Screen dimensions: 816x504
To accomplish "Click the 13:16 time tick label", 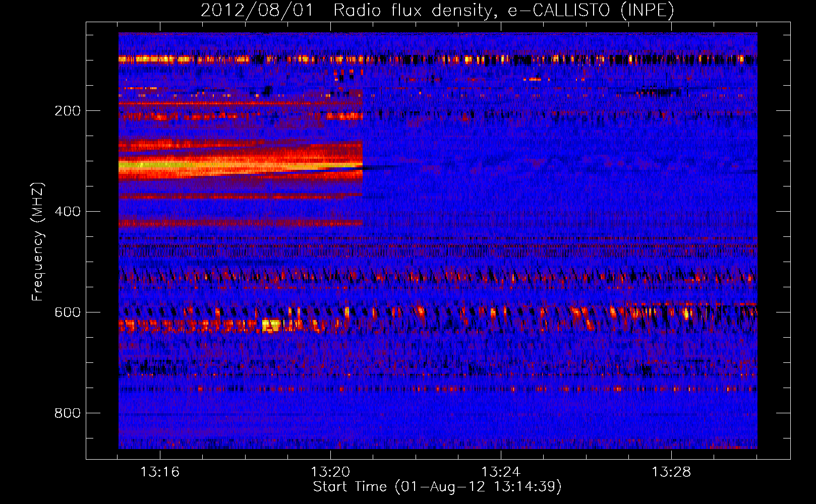I will click(x=160, y=472).
